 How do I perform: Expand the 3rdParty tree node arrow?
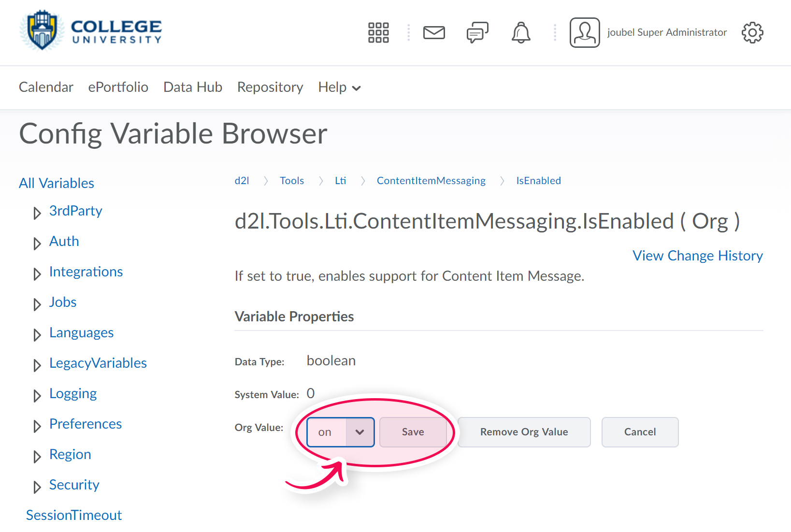[x=37, y=213]
